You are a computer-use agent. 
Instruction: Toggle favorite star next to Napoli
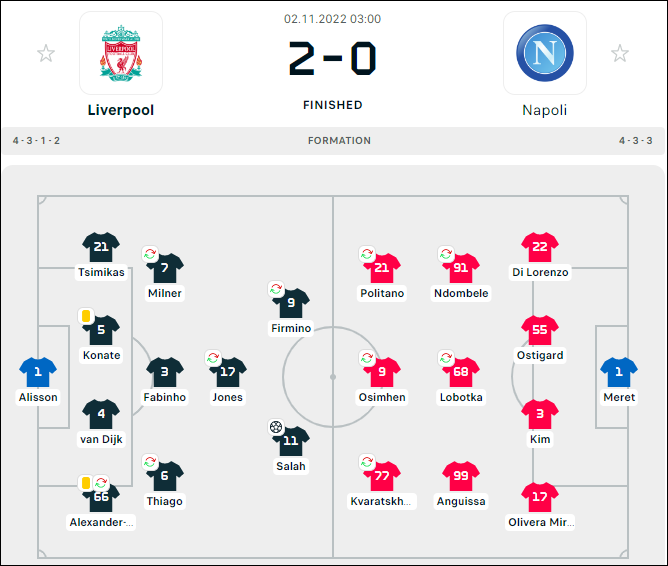point(619,53)
